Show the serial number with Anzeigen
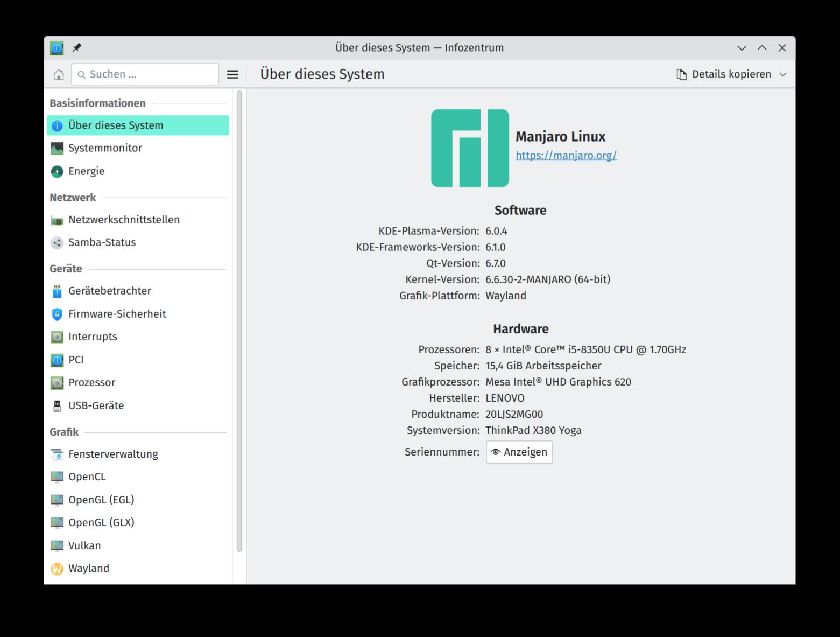 519,452
